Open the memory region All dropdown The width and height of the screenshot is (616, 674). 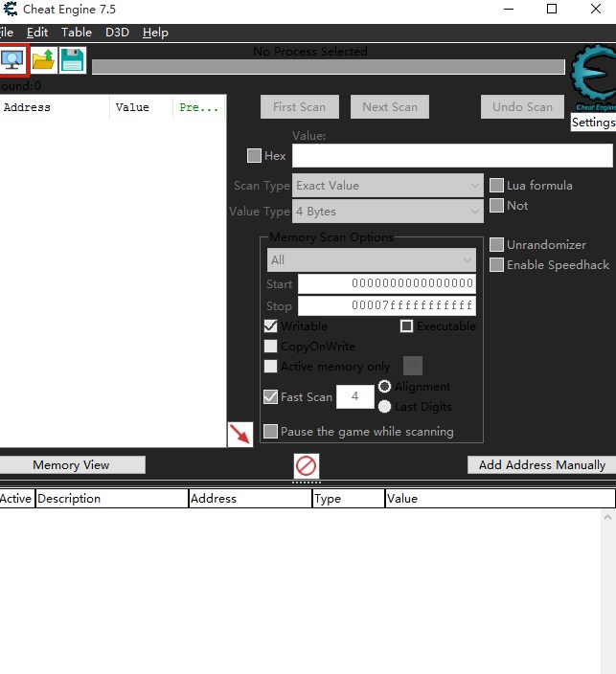click(372, 259)
